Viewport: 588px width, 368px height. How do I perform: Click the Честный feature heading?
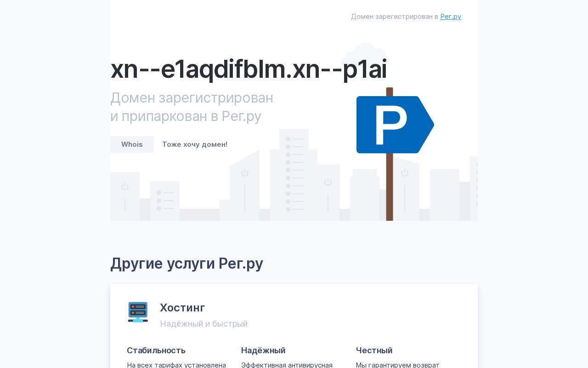click(374, 351)
